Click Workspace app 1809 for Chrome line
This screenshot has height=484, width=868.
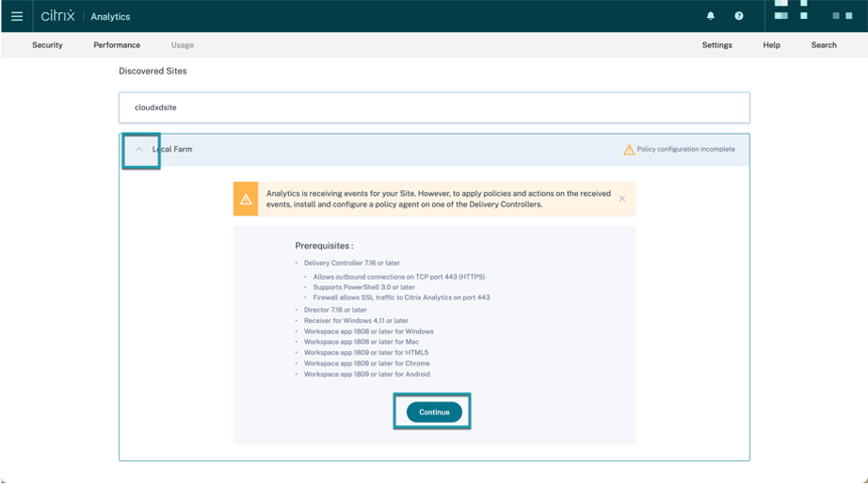[x=366, y=363]
